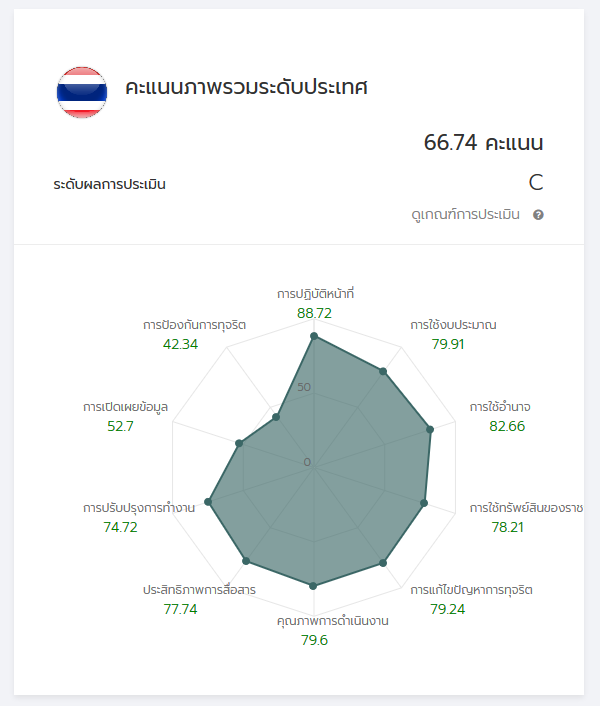Image resolution: width=600 pixels, height=706 pixels.
Task: Click the การใช้ทรัพย์สินของราชการ chart point
Action: pyautogui.click(x=424, y=502)
